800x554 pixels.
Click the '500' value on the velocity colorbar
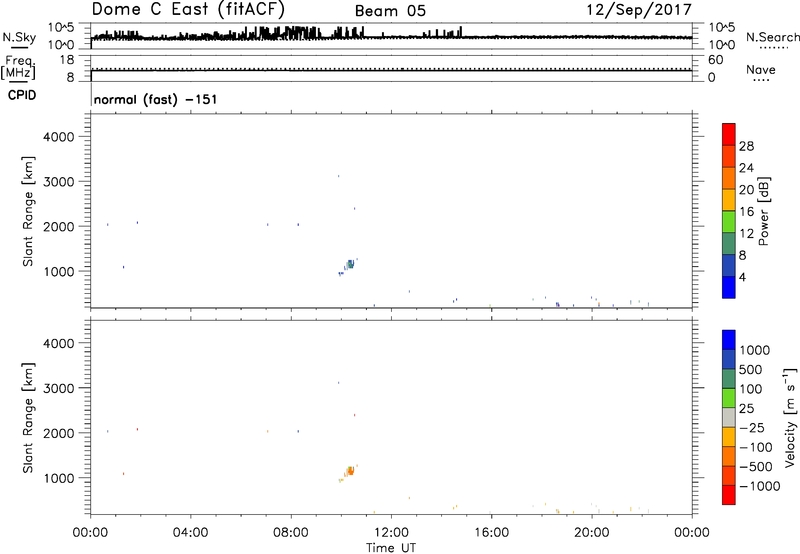point(751,369)
